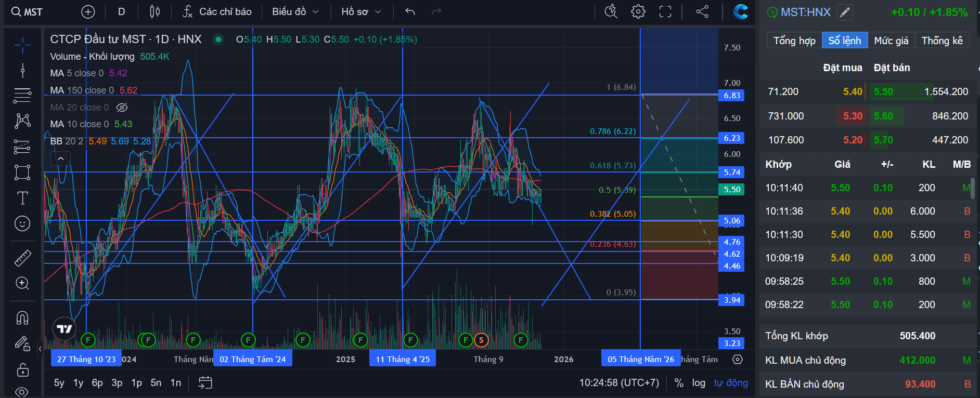980x398 pixels.
Task: Open price scale settings gear on time axis
Action: point(738,359)
